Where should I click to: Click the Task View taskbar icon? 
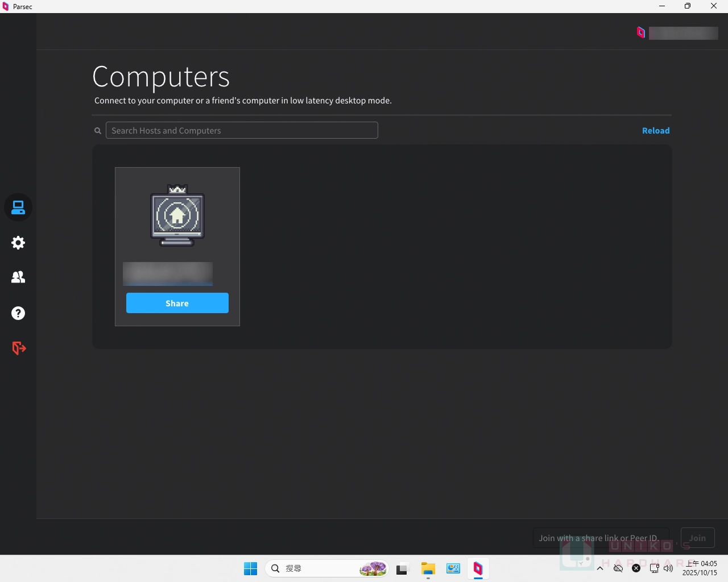click(403, 568)
